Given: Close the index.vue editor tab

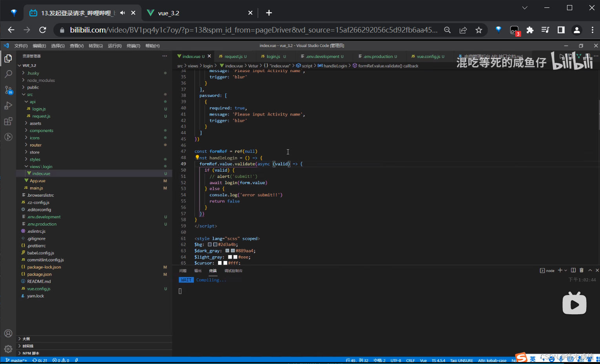Looking at the screenshot, I should coord(209,56).
